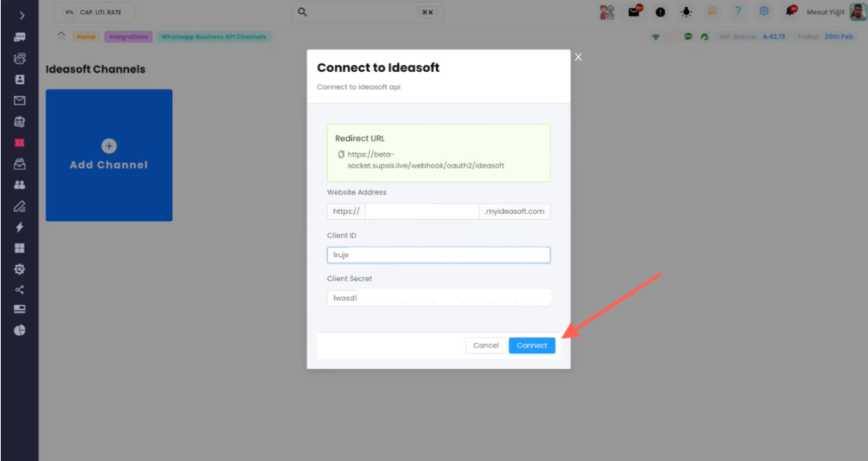The image size is (868, 461).
Task: Click the Redirect URL text
Action: pyautogui.click(x=426, y=160)
